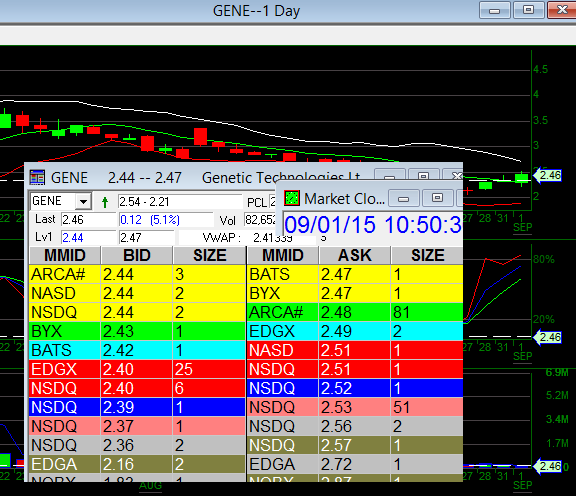Click the VWAP value 2.41339

(273, 238)
